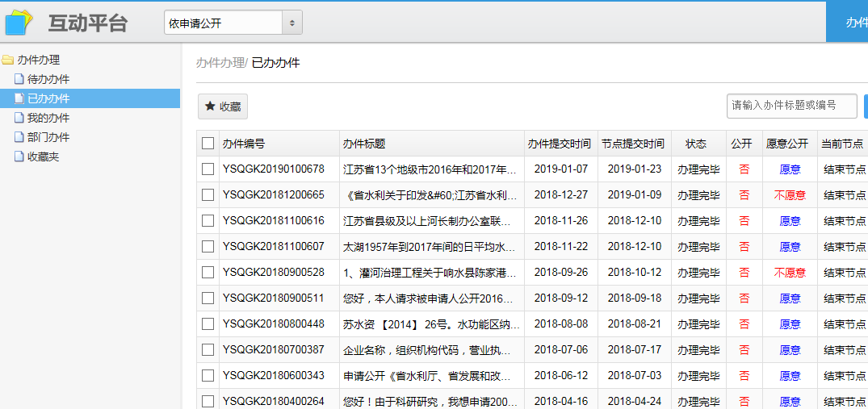Open title 1、灌河治理工程关于响水县陈家港…
The image size is (868, 409).
click(x=430, y=273)
